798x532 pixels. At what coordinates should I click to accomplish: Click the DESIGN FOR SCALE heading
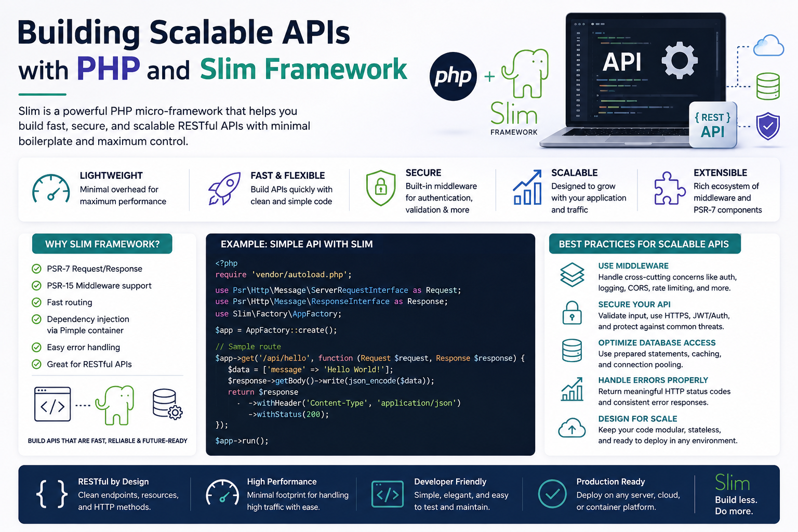coord(637,418)
